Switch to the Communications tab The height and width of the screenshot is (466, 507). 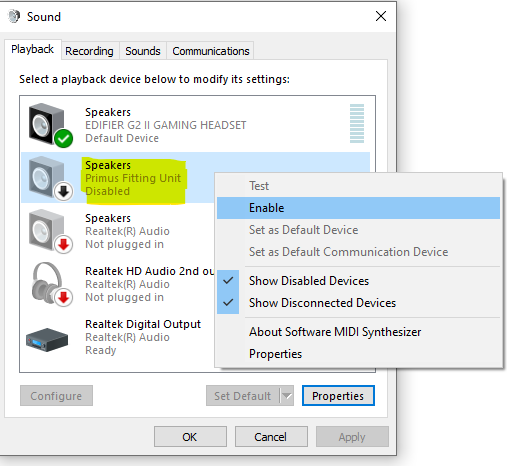(x=211, y=51)
